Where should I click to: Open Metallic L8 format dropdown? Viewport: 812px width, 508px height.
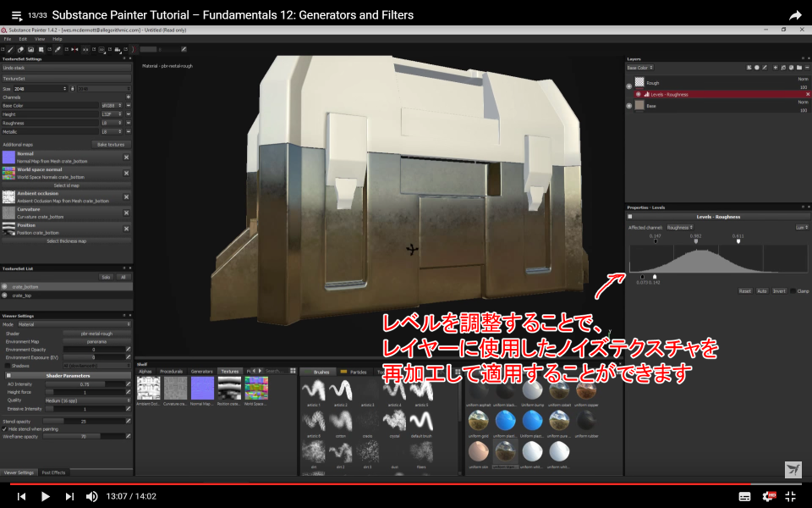112,132
